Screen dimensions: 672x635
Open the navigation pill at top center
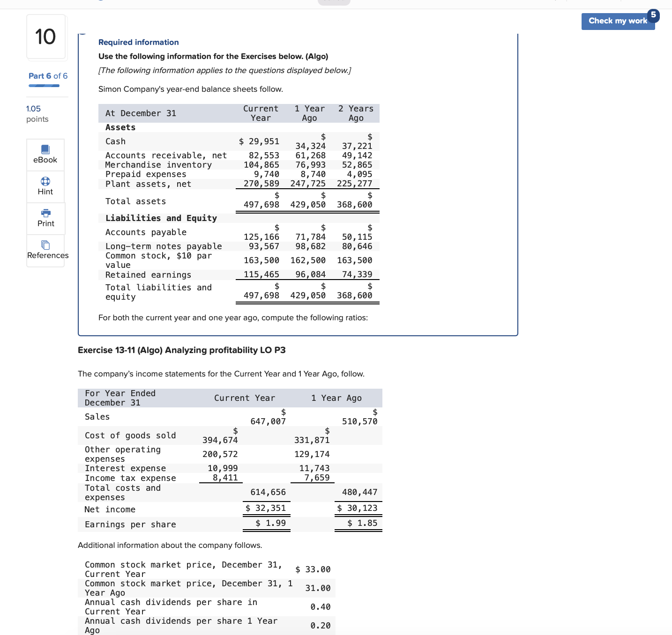tap(334, 1)
